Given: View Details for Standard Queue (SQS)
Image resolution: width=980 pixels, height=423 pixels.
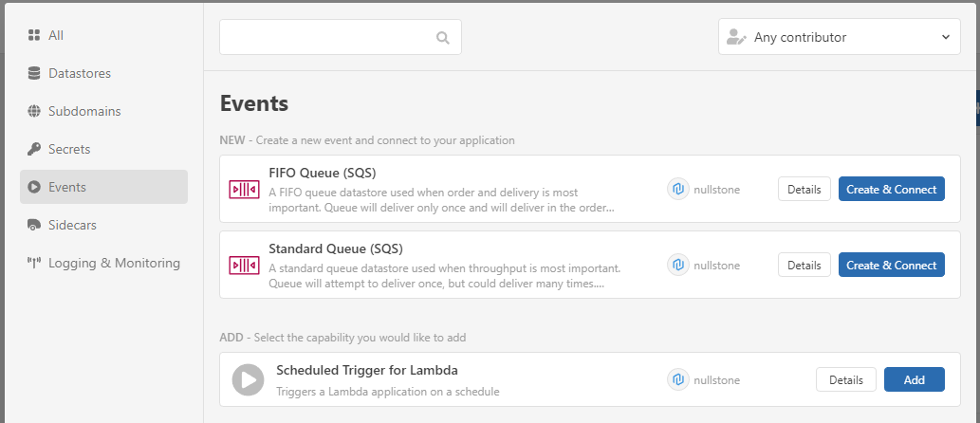Looking at the screenshot, I should pyautogui.click(x=804, y=266).
